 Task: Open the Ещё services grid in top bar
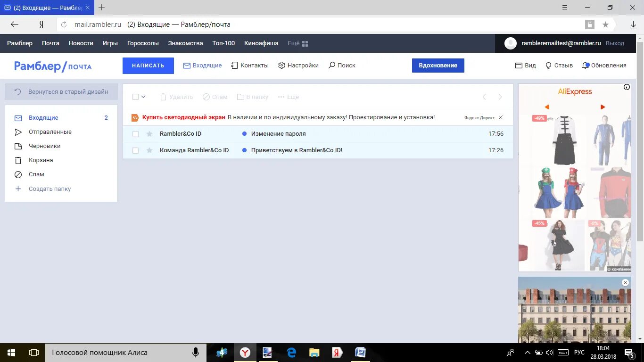click(298, 43)
